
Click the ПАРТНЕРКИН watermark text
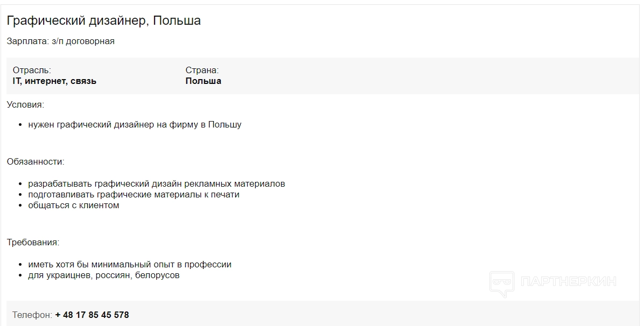pos(569,281)
